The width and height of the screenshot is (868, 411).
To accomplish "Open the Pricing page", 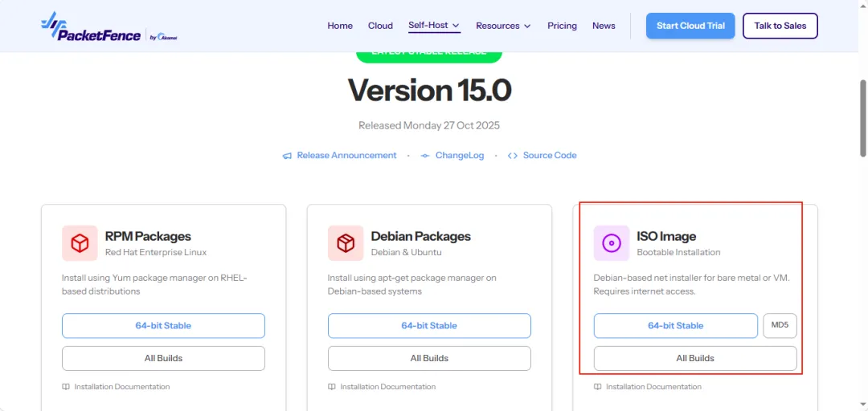I will [x=562, y=26].
